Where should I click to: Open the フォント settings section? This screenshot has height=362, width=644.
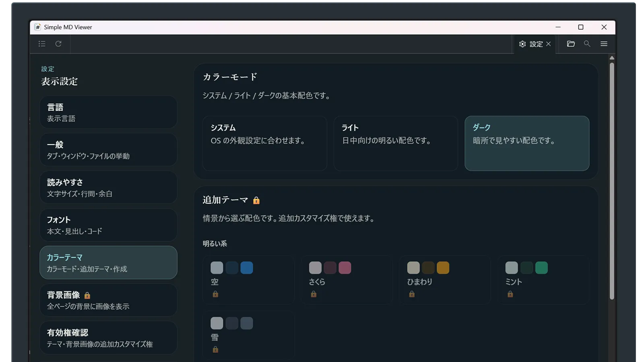tap(108, 225)
